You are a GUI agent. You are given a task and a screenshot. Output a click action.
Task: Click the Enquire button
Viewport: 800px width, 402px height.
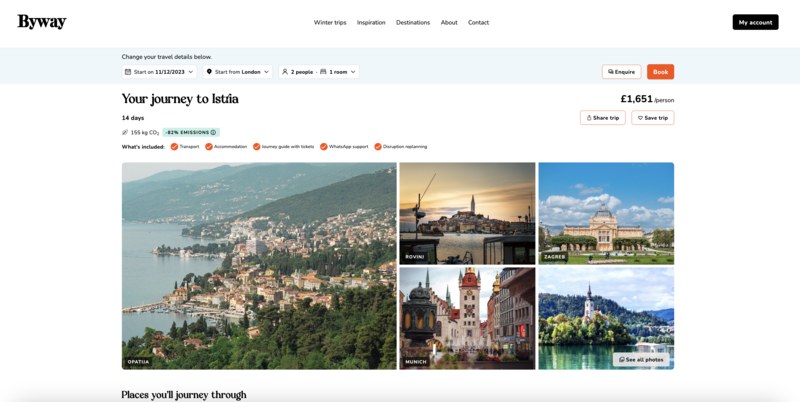point(621,72)
